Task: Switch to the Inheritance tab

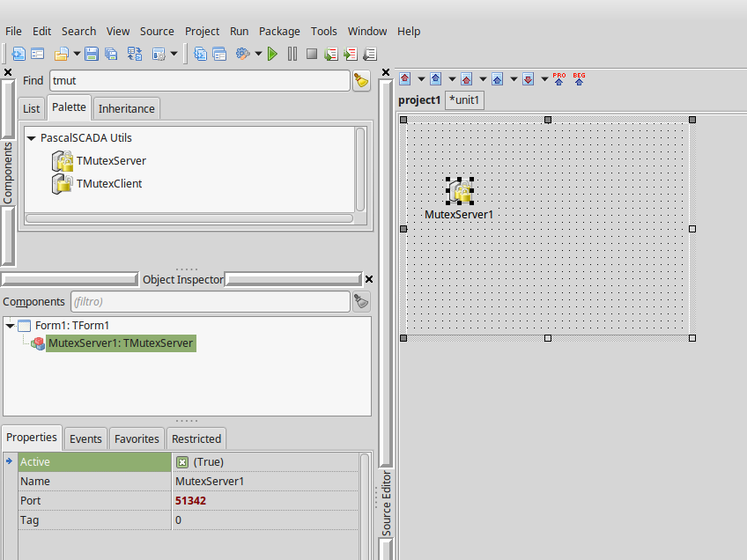Action: pyautogui.click(x=126, y=108)
